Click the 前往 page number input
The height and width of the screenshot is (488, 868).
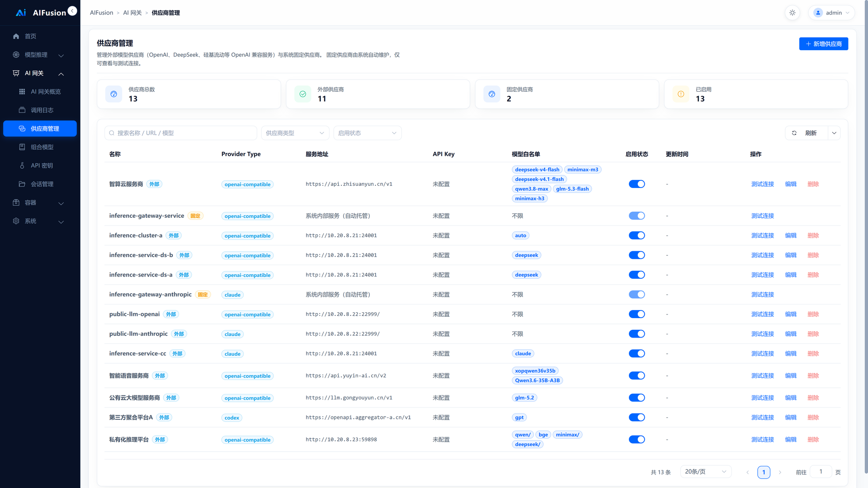(x=821, y=472)
